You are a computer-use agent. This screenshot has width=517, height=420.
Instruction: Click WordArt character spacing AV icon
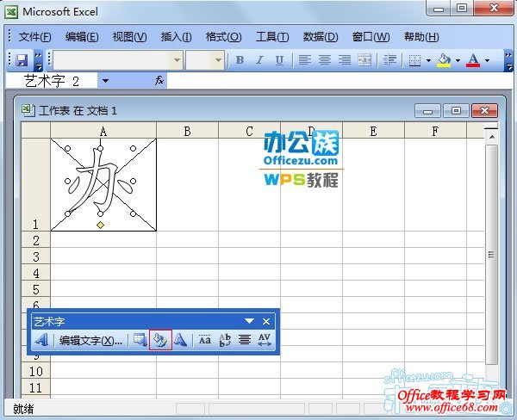click(x=265, y=340)
